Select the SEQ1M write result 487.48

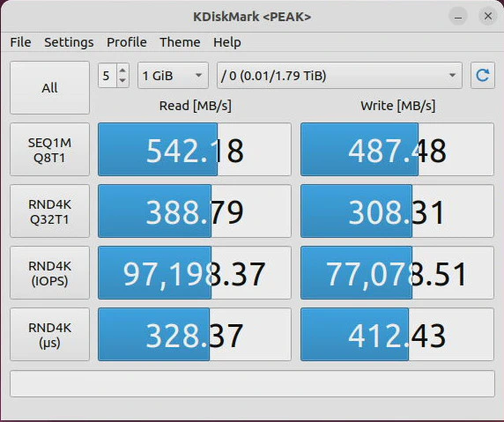397,150
